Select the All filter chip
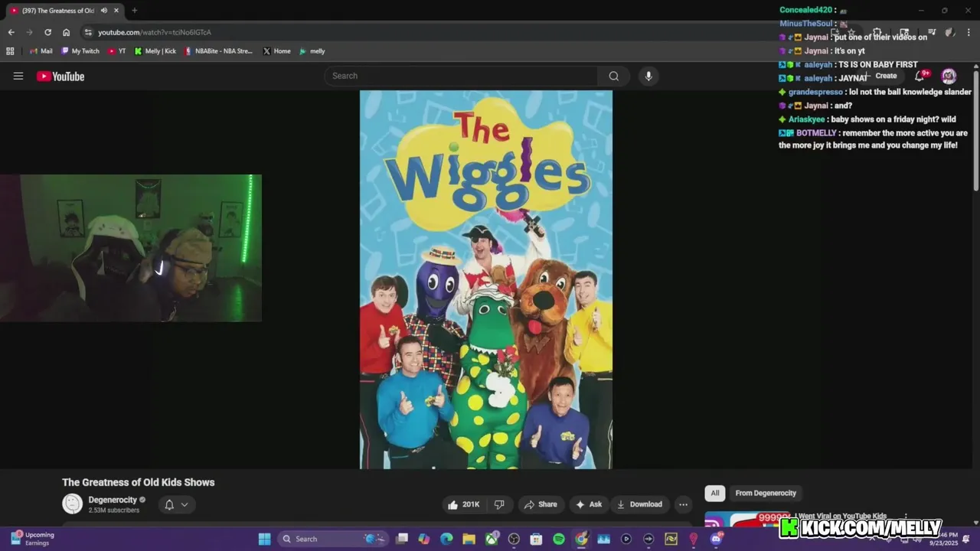Viewport: 980px width, 551px height. tap(714, 493)
